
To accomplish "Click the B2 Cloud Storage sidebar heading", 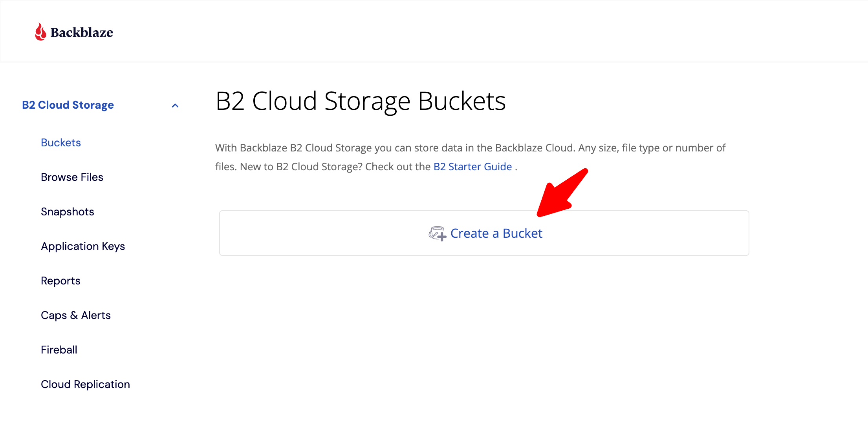I will point(68,105).
